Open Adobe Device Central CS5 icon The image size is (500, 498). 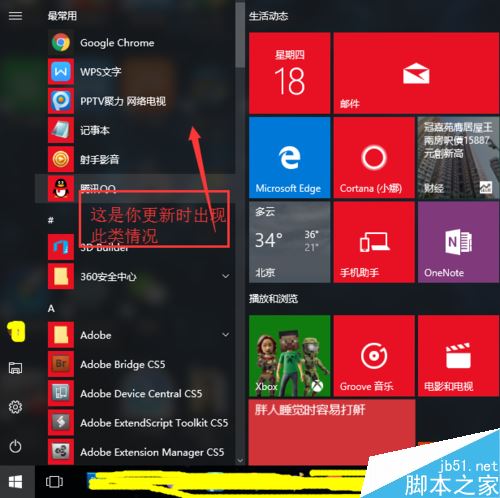click(x=61, y=393)
